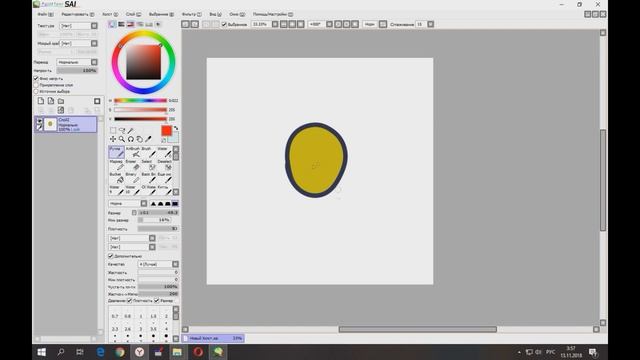Pick the eyedropper color picker tool

click(x=148, y=139)
